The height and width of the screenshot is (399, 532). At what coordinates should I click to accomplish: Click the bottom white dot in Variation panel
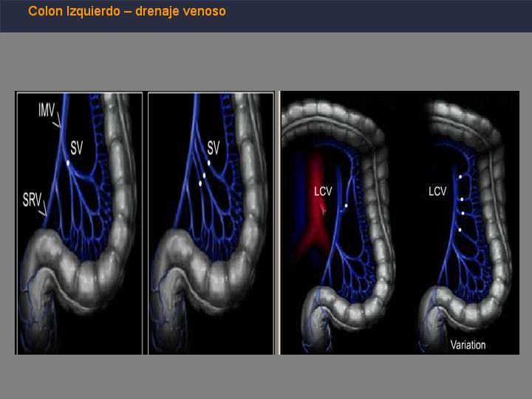[460, 230]
